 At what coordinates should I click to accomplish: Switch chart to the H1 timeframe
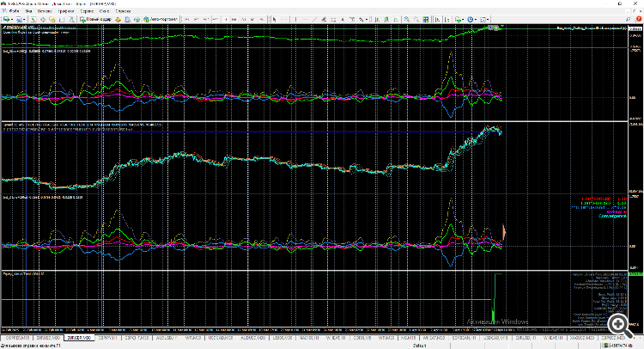[x=225, y=19]
